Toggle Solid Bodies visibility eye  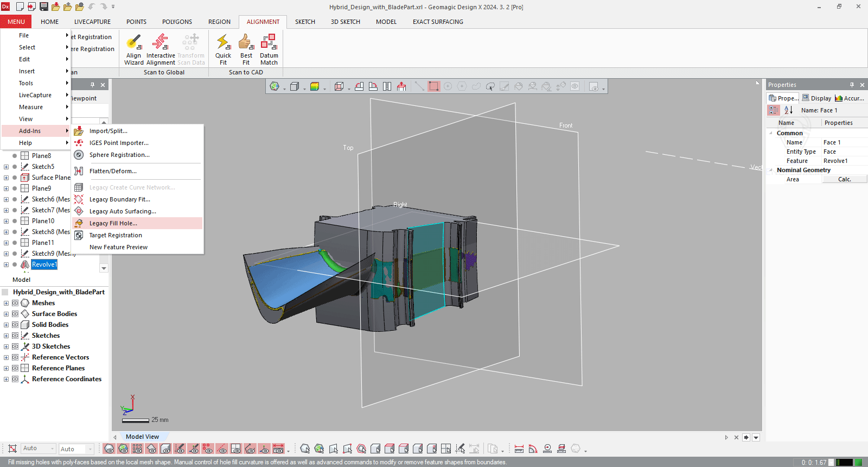pyautogui.click(x=15, y=325)
